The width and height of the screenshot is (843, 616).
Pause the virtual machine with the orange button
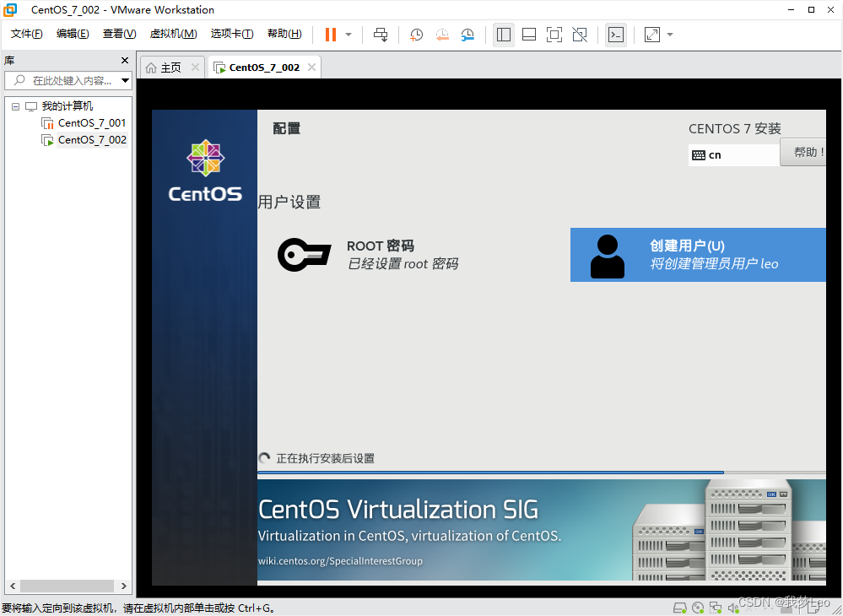click(331, 35)
